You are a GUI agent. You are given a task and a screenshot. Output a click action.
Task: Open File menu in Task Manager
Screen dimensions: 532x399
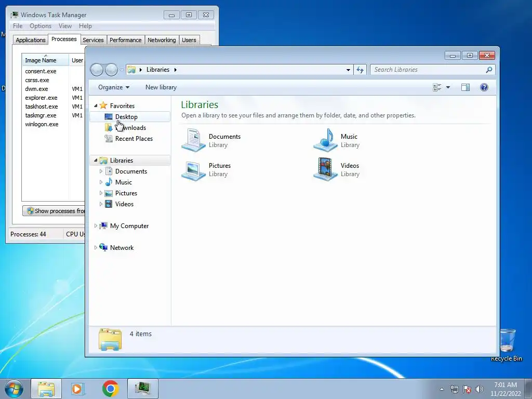(x=18, y=26)
